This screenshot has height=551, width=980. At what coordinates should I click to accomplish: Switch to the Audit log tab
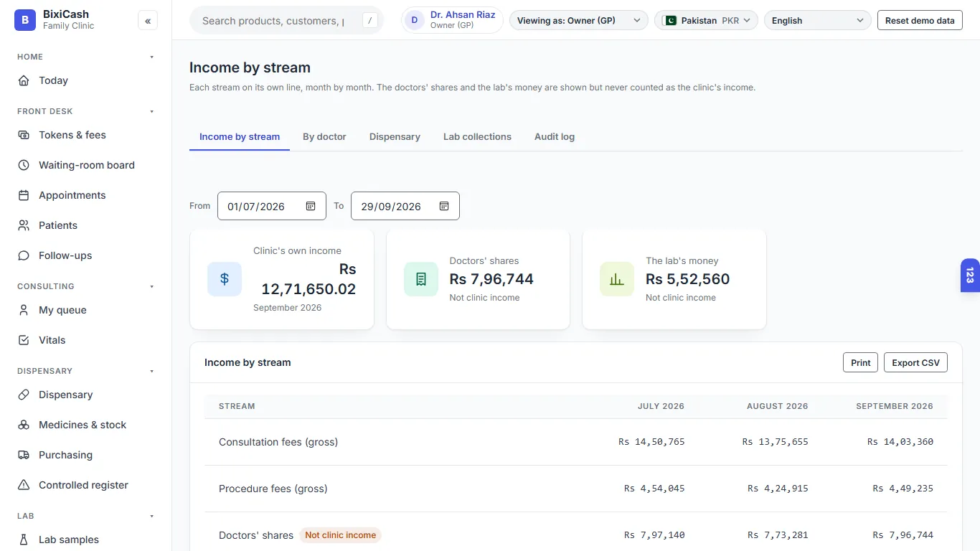[555, 136]
